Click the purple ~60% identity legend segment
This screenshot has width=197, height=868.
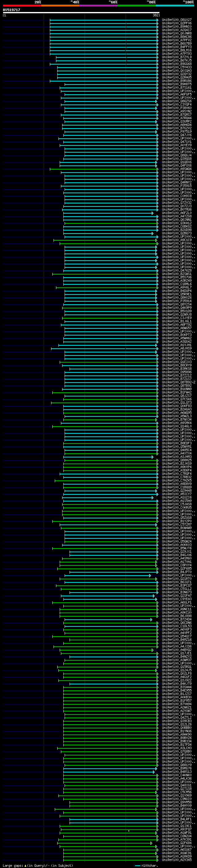pos(99,6)
